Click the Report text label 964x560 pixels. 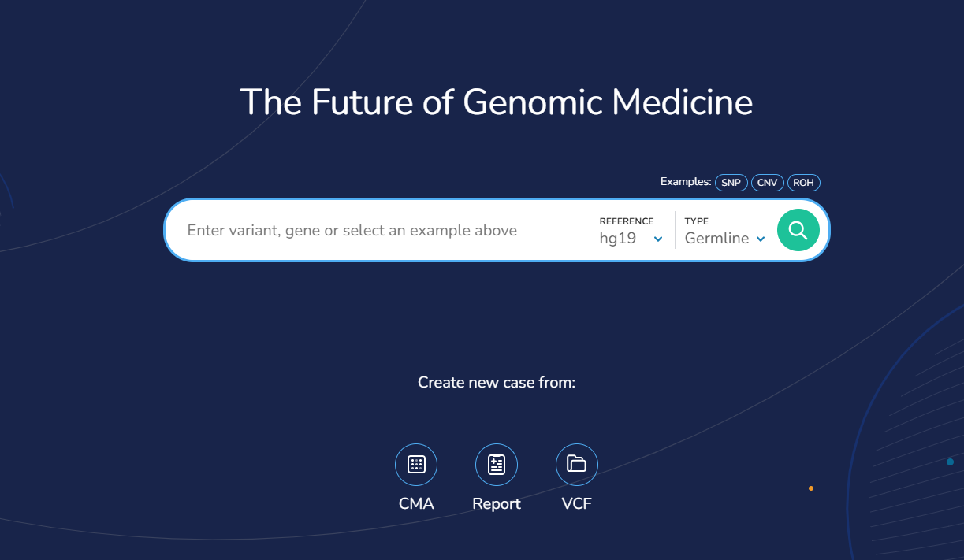[497, 504]
